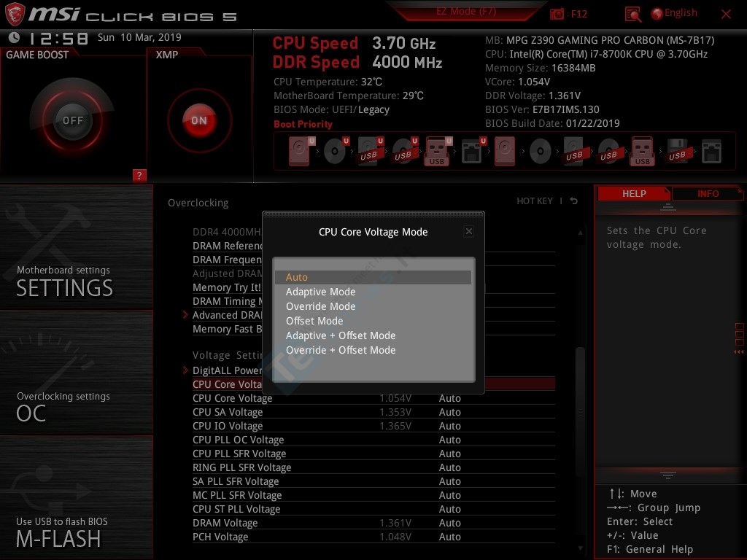Close the CPU Core Voltage Mode dialog
Image resolution: width=747 pixels, height=560 pixels.
pos(469,231)
